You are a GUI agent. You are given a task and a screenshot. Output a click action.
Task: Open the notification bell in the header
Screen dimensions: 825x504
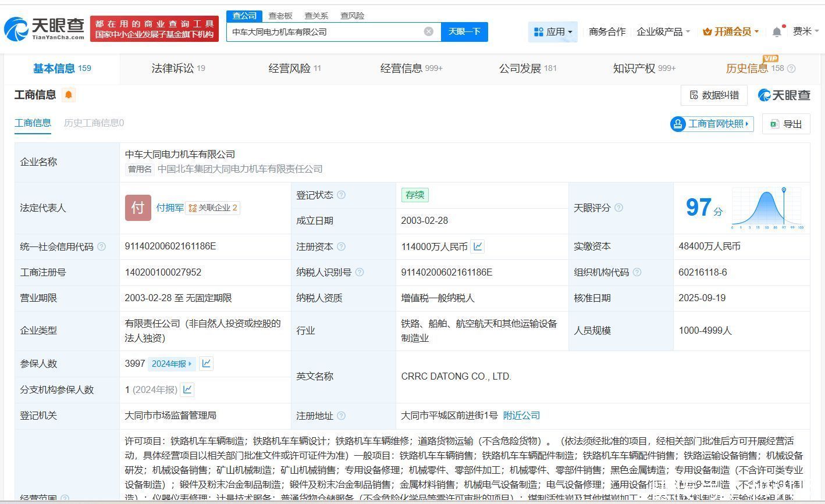[x=777, y=32]
